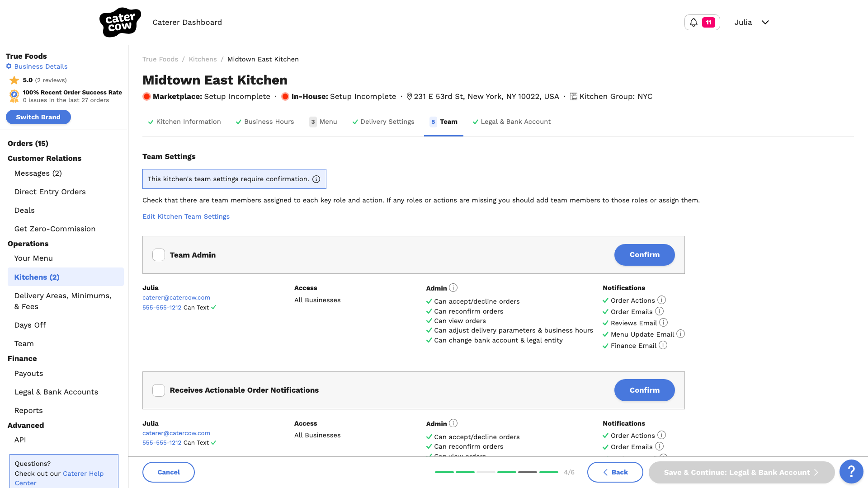The width and height of the screenshot is (868, 488).
Task: Confirm the Team Admin role
Action: tap(644, 255)
